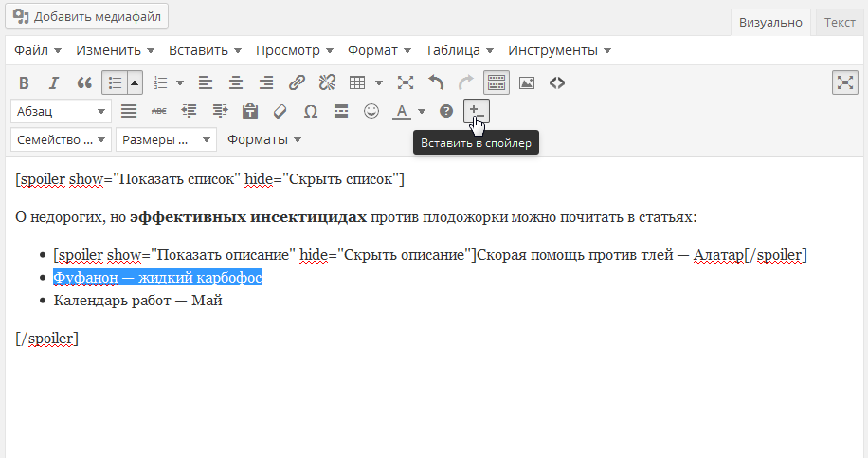Open numbered list style arrow
The width and height of the screenshot is (868, 458).
click(x=180, y=83)
